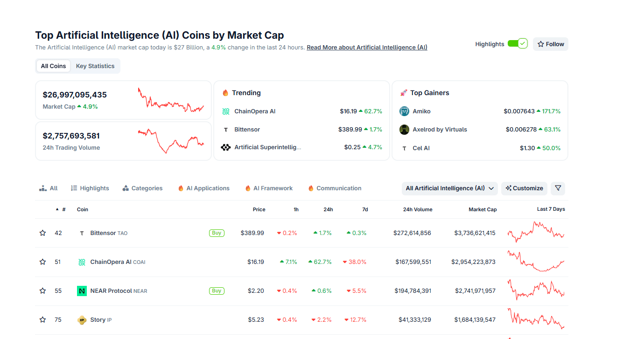Click the filter funnel icon
Viewport: 644px width, 339px height.
click(x=558, y=188)
